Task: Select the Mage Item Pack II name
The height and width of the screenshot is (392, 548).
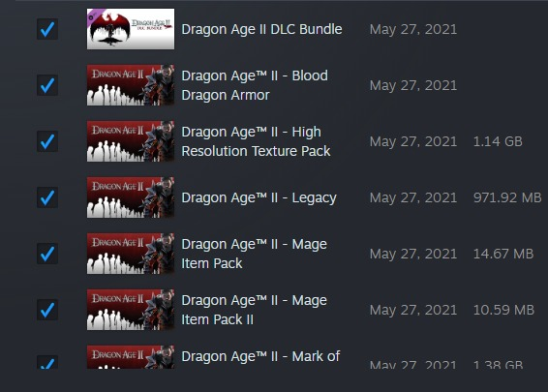Action: (x=254, y=310)
